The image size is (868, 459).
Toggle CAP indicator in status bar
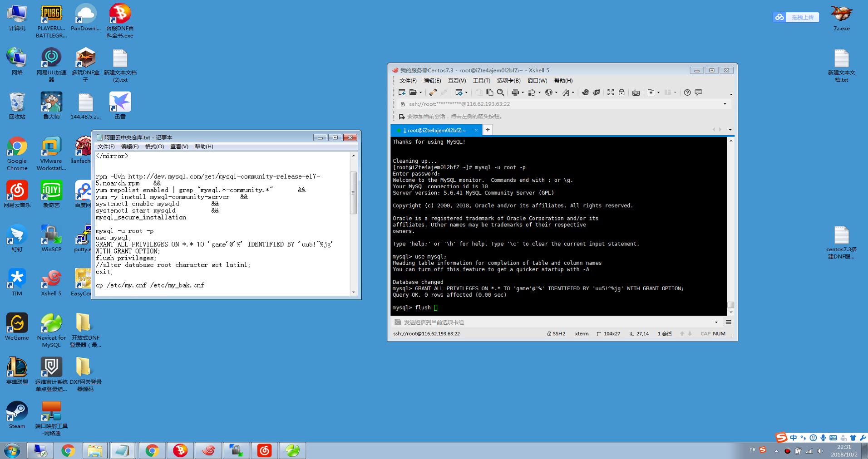(x=705, y=333)
